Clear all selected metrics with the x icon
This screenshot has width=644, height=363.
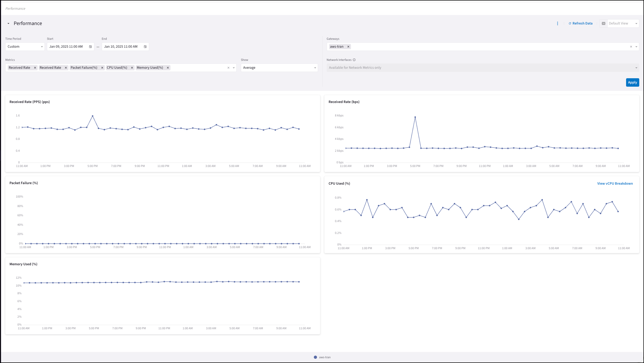click(228, 68)
